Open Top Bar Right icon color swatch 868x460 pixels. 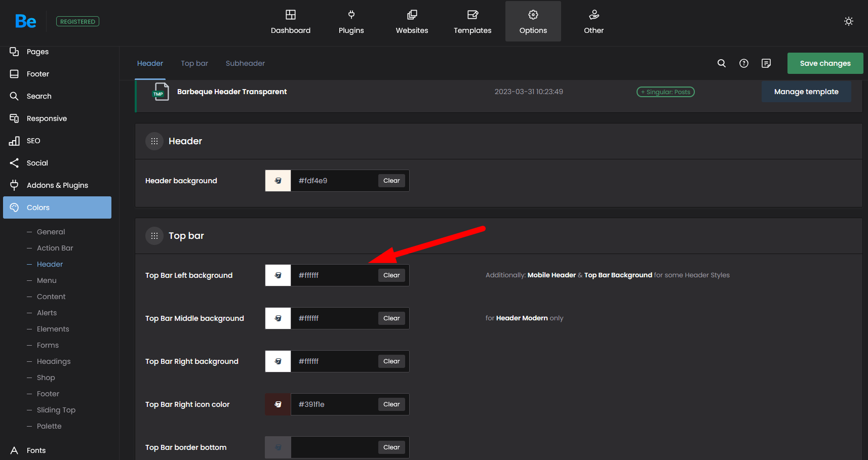[x=278, y=404]
